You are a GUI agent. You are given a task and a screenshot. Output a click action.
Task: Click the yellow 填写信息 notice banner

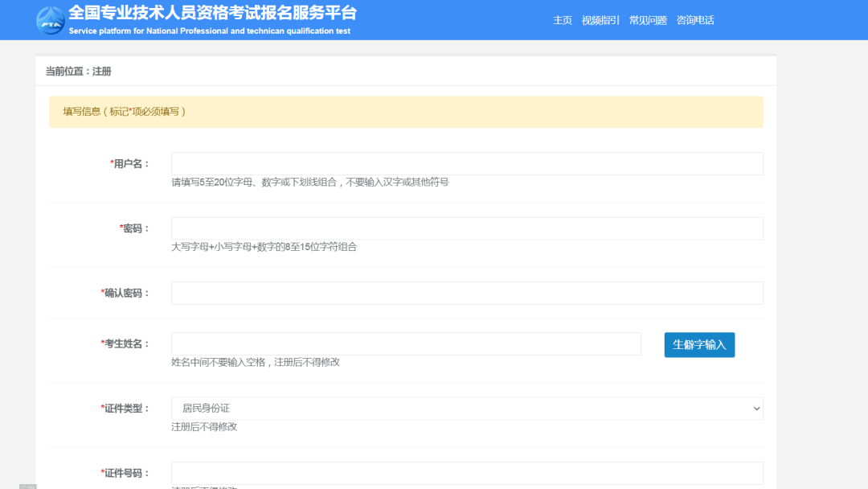click(x=406, y=112)
